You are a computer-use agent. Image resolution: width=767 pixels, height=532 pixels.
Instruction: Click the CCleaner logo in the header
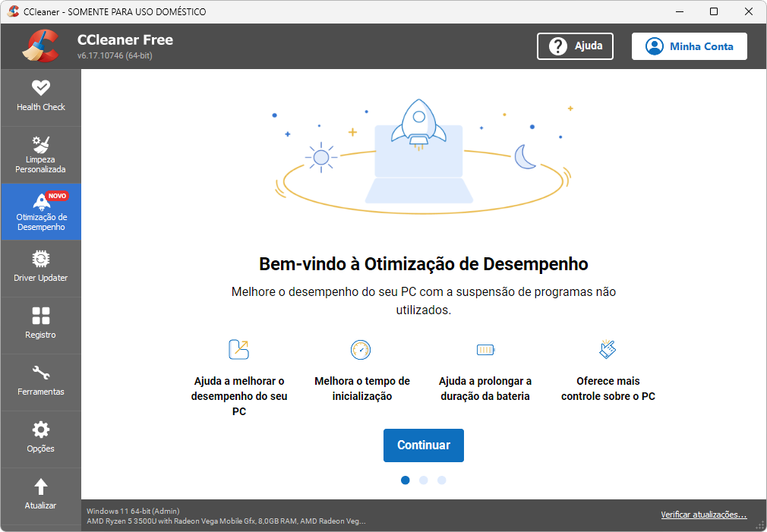tap(40, 46)
